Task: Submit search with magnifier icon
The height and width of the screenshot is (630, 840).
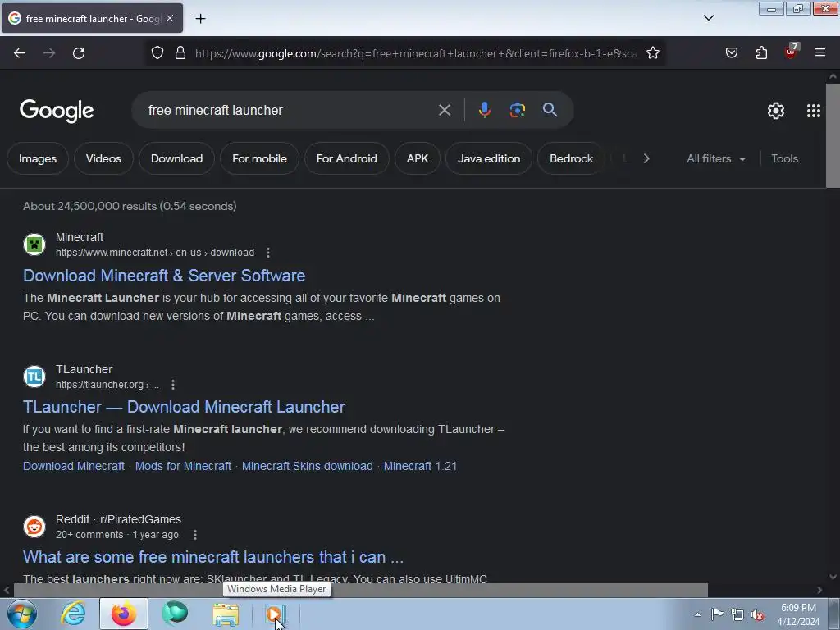Action: pyautogui.click(x=550, y=110)
